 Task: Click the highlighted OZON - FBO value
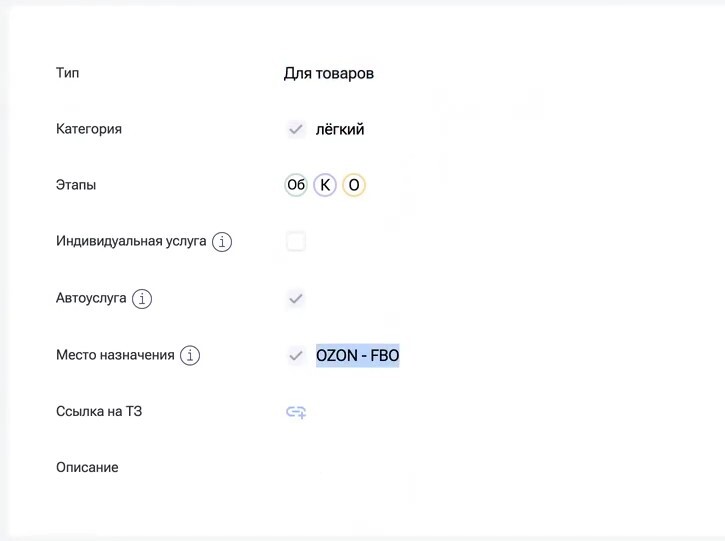(357, 356)
